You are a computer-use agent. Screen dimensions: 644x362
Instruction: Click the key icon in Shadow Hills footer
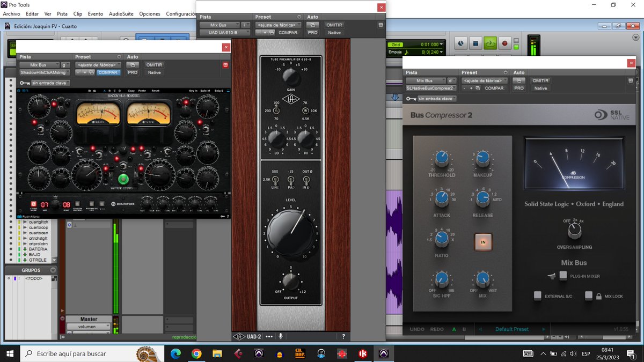pos(222,217)
